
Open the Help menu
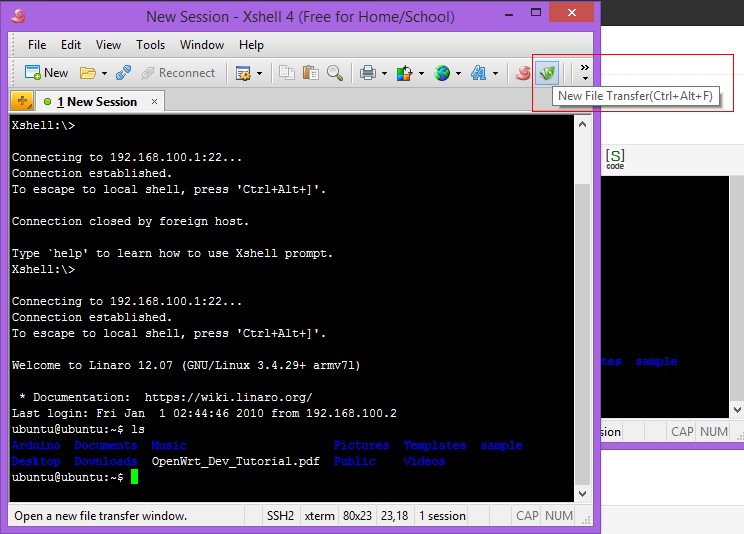coord(251,45)
